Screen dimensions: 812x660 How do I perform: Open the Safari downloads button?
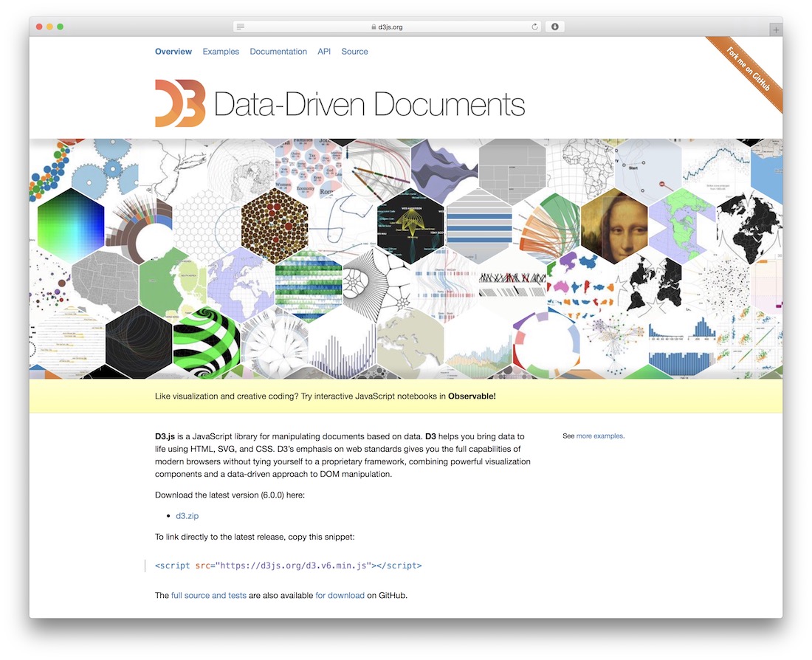coord(554,27)
